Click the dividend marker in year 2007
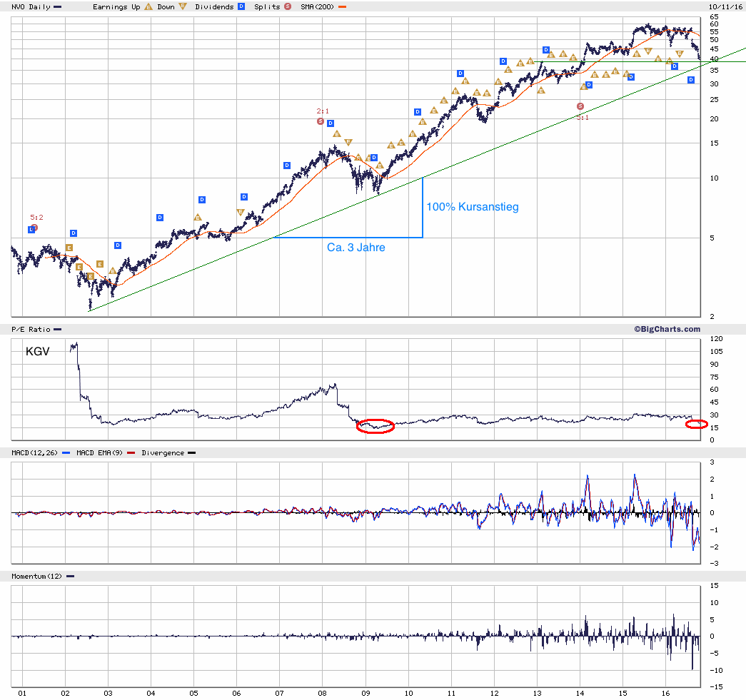Image resolution: width=746 pixels, height=700 pixels. [x=287, y=166]
